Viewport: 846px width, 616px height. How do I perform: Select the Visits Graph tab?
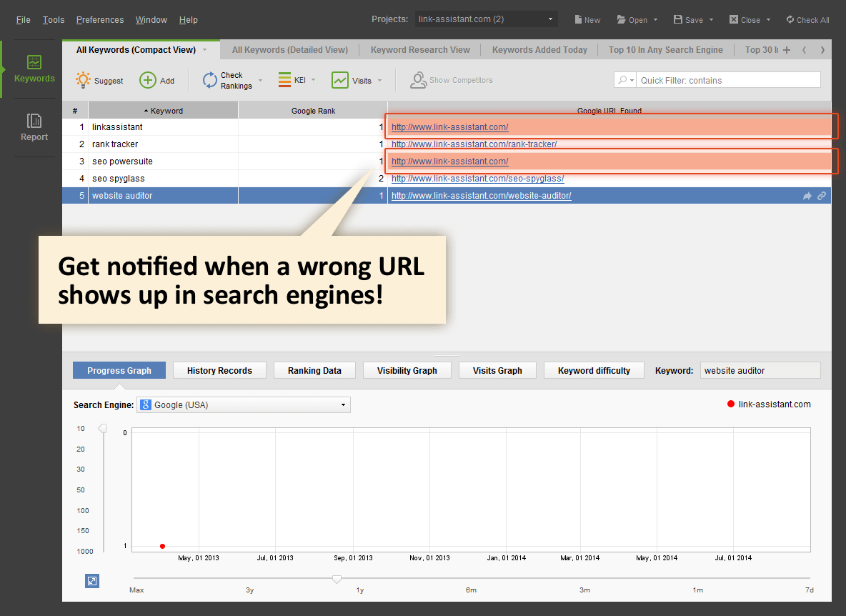tap(497, 371)
